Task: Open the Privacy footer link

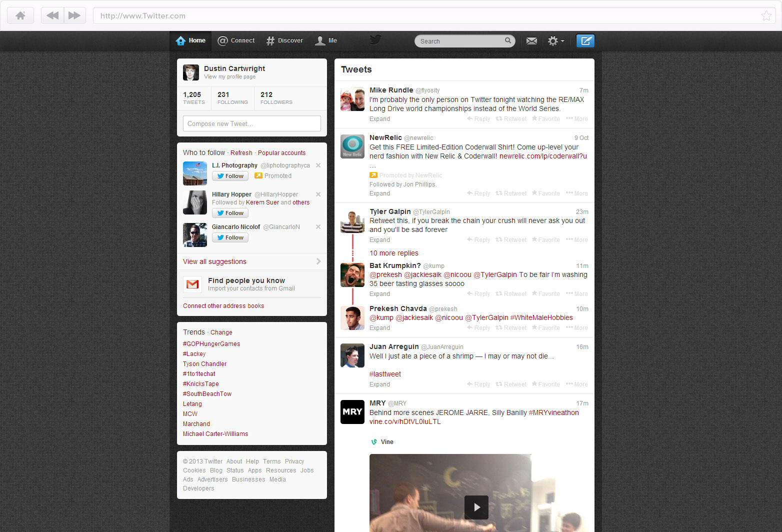Action: click(294, 461)
